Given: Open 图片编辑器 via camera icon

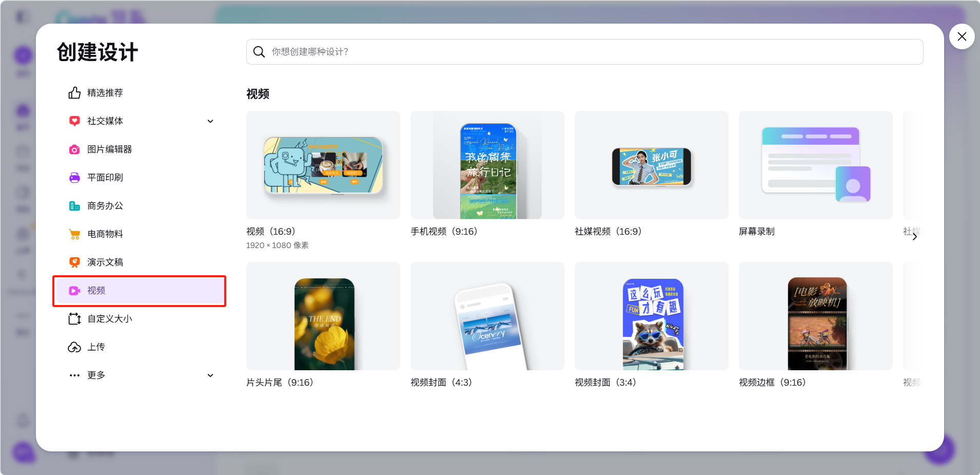Looking at the screenshot, I should pyautogui.click(x=74, y=149).
